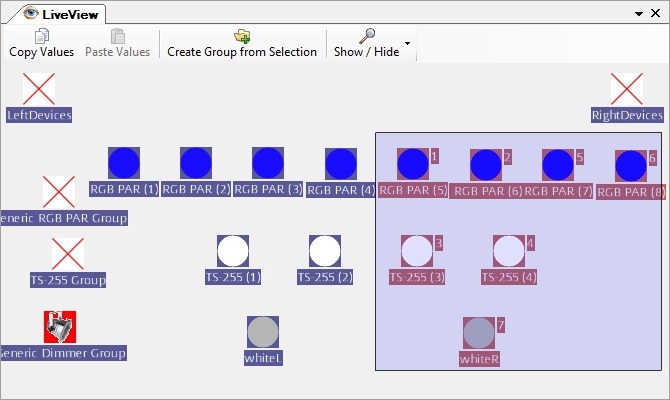Open the panel menu arrow top right
Viewport: 670px width, 400px height.
coord(639,14)
